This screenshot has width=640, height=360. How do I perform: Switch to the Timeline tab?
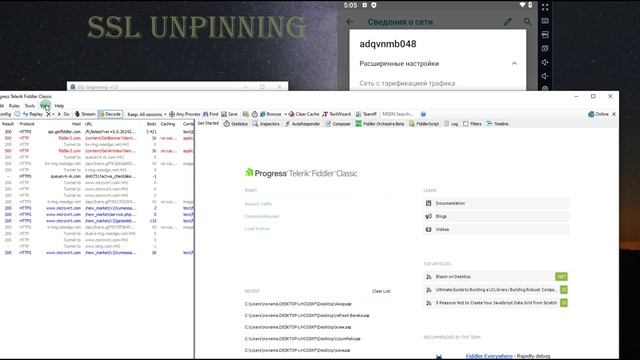497,124
